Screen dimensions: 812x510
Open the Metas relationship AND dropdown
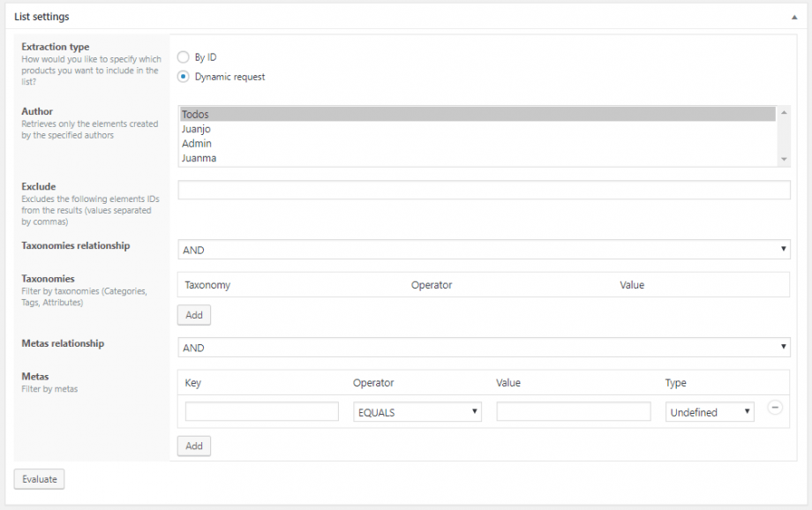[484, 348]
